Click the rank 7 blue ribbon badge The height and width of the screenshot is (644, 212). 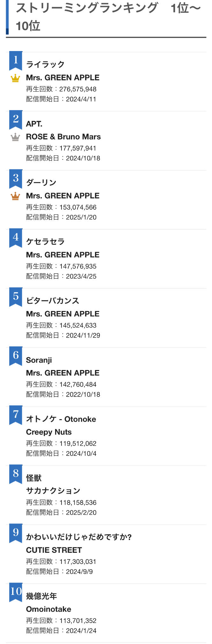[16, 415]
